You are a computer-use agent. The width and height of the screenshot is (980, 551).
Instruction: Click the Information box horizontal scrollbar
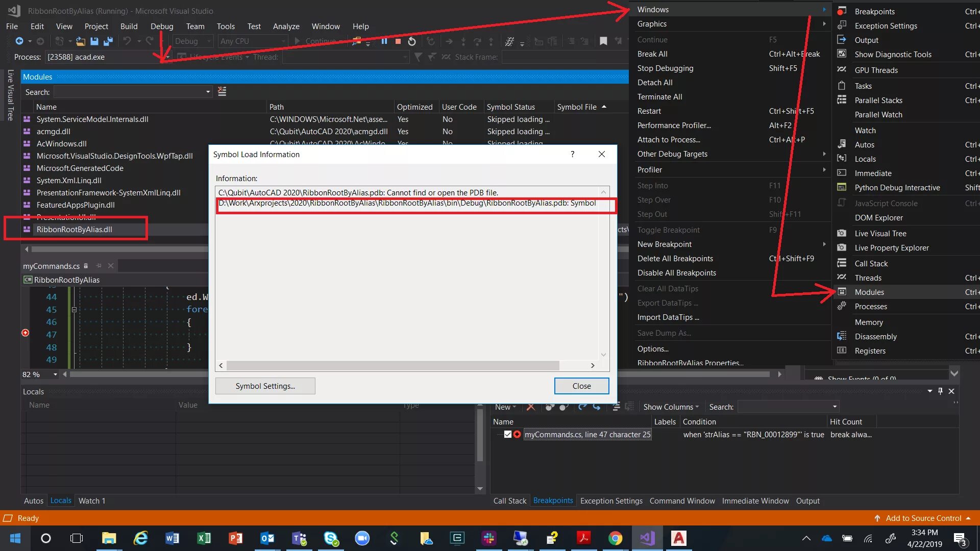coord(393,365)
